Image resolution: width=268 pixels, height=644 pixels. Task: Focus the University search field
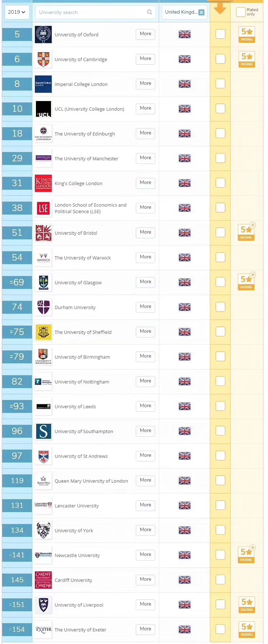pos(96,12)
